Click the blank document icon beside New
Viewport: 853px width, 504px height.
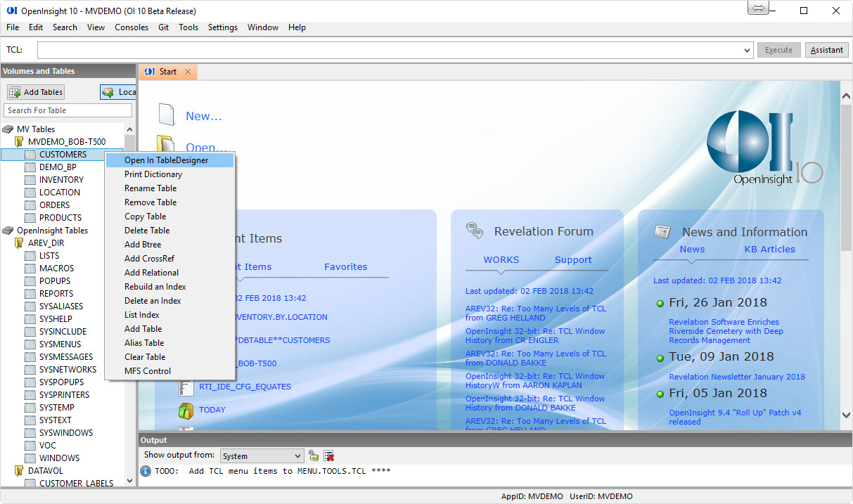click(x=166, y=114)
